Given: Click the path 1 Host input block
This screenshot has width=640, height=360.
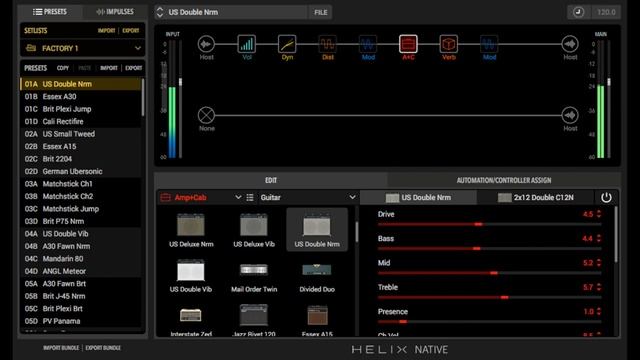Looking at the screenshot, I should tap(206, 44).
